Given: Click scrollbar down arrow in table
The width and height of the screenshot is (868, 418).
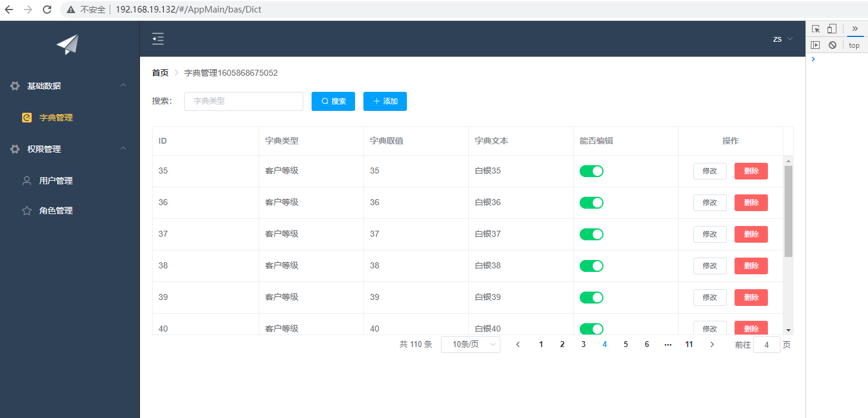Looking at the screenshot, I should click(x=789, y=330).
